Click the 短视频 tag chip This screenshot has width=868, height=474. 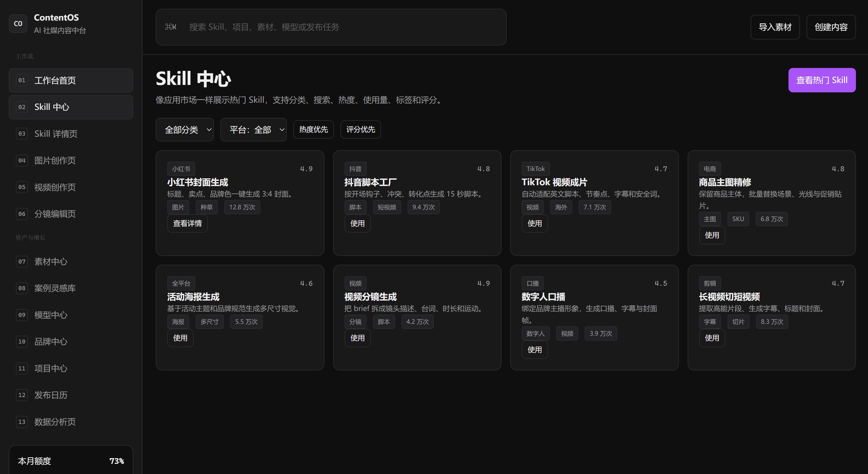[387, 207]
